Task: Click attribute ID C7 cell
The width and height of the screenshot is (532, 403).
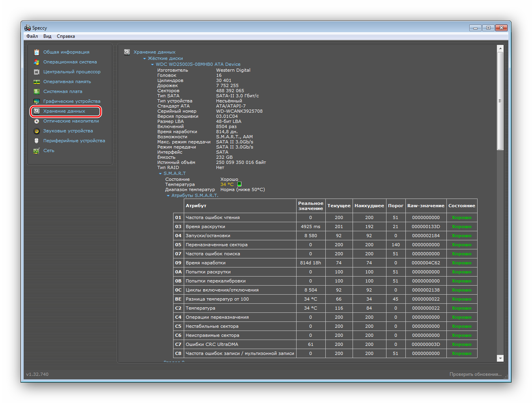Action: coord(178,344)
